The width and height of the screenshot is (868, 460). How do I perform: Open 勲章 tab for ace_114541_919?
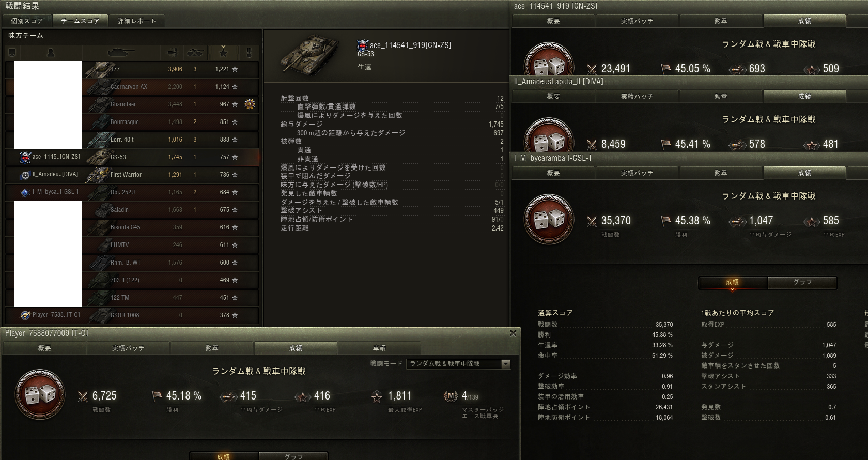pyautogui.click(x=721, y=21)
